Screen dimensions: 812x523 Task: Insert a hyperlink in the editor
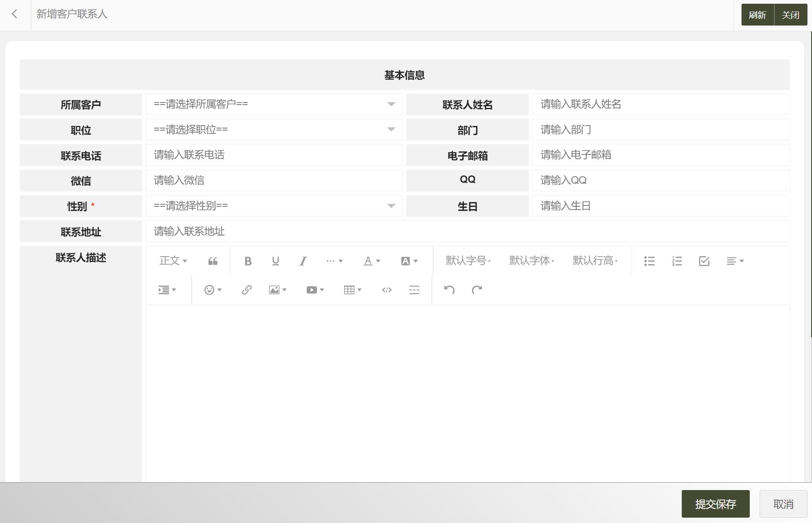coord(246,290)
